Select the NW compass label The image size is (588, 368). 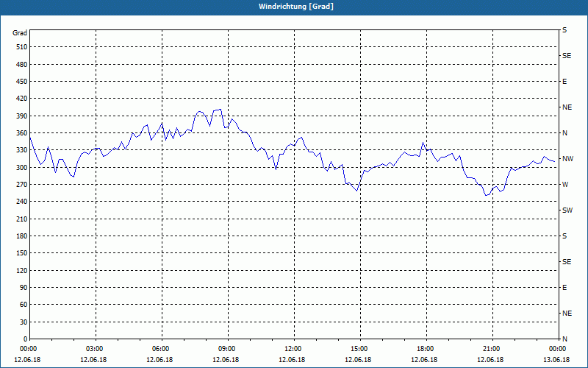pyautogui.click(x=567, y=159)
